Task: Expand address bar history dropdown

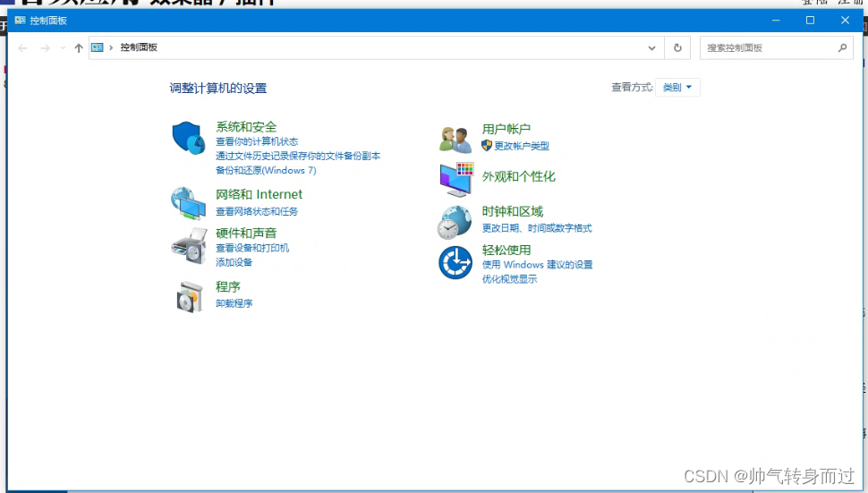Action: coord(652,47)
